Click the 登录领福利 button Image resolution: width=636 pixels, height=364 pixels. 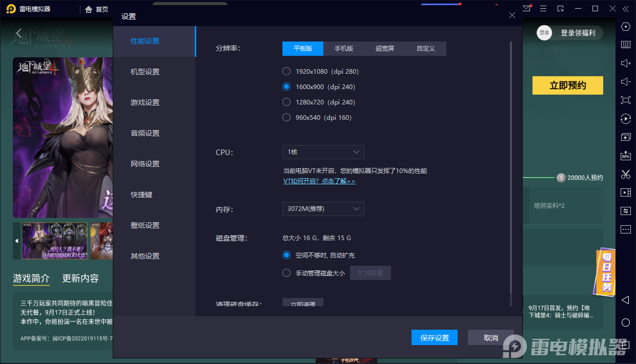point(578,33)
